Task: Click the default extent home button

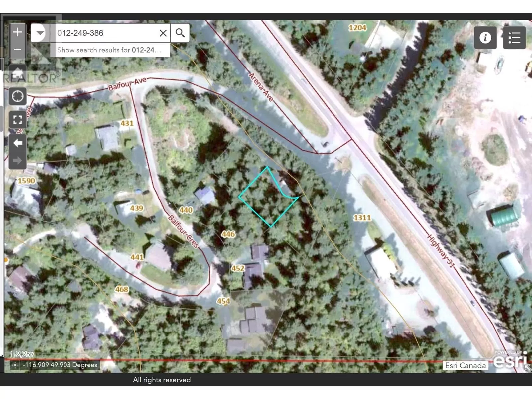Action: click(17, 73)
